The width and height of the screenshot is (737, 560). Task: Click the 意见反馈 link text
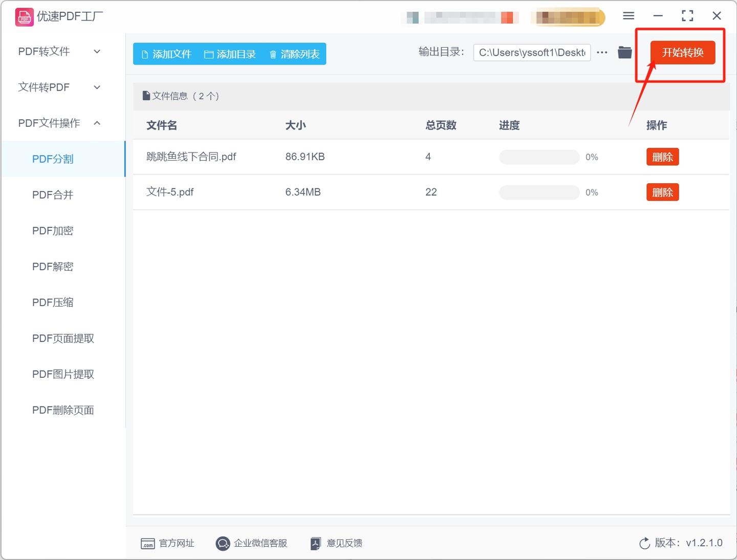click(x=344, y=544)
